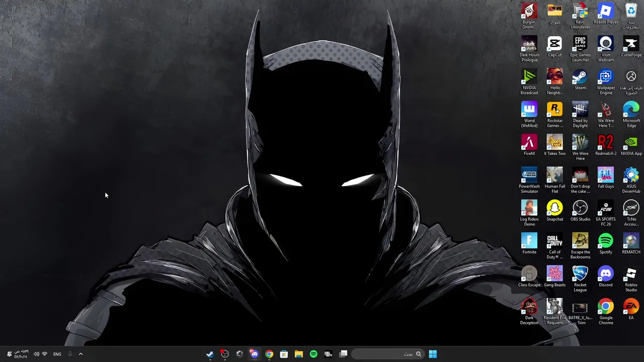
Task: Open NVIDIA App desktop shortcut
Action: click(631, 145)
